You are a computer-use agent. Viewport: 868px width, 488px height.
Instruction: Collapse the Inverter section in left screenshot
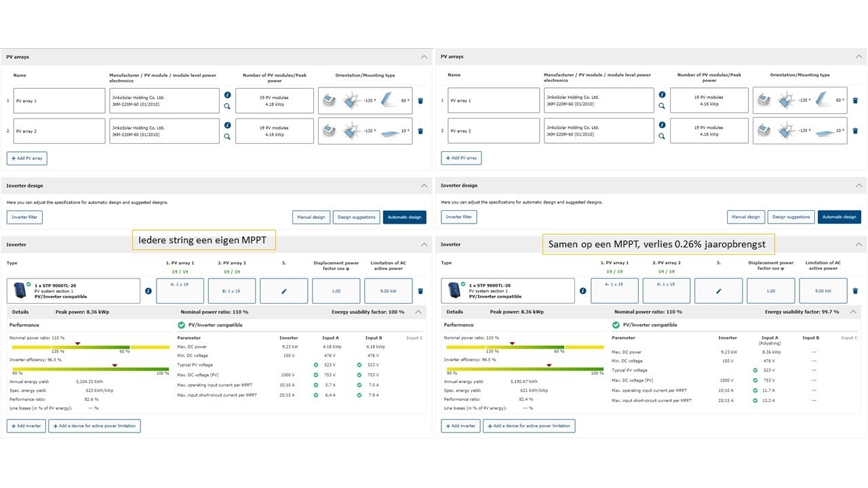425,244
